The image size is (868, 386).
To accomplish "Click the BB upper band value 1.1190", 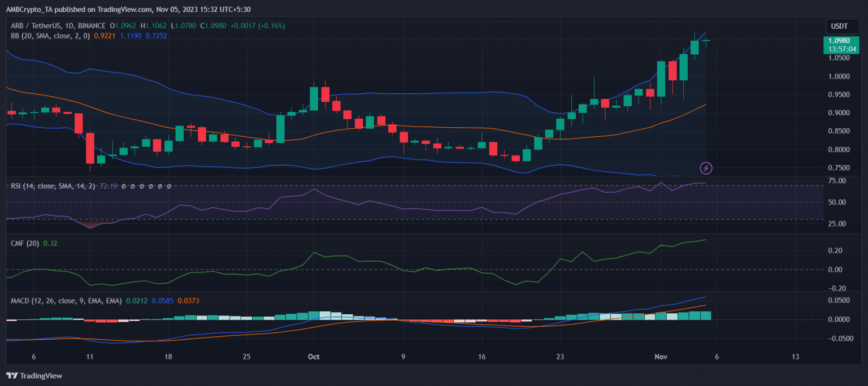I will pos(131,36).
